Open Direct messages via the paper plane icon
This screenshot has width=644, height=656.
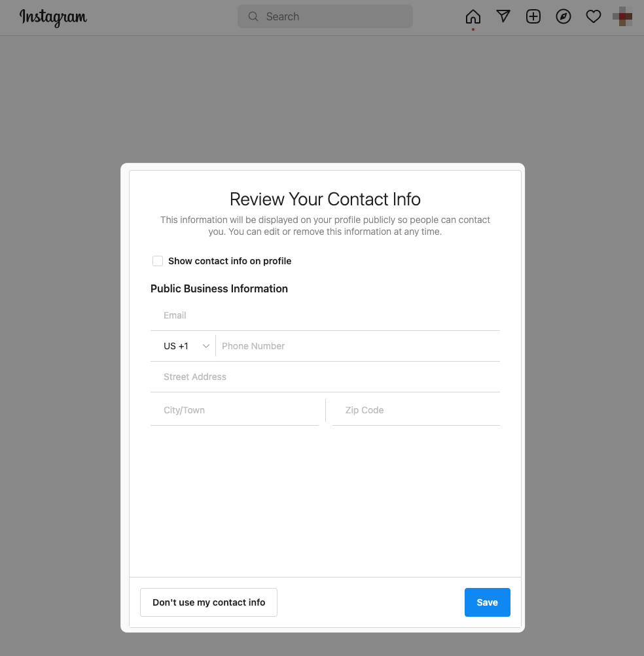[x=503, y=16]
